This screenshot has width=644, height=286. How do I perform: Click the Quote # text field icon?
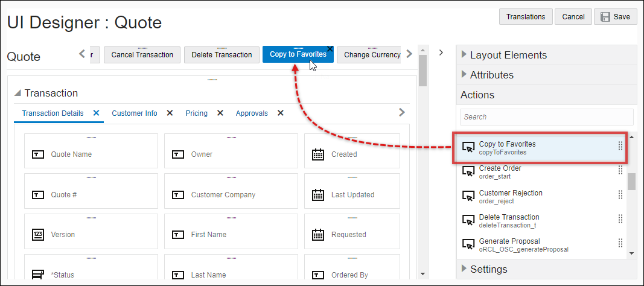pos(38,195)
